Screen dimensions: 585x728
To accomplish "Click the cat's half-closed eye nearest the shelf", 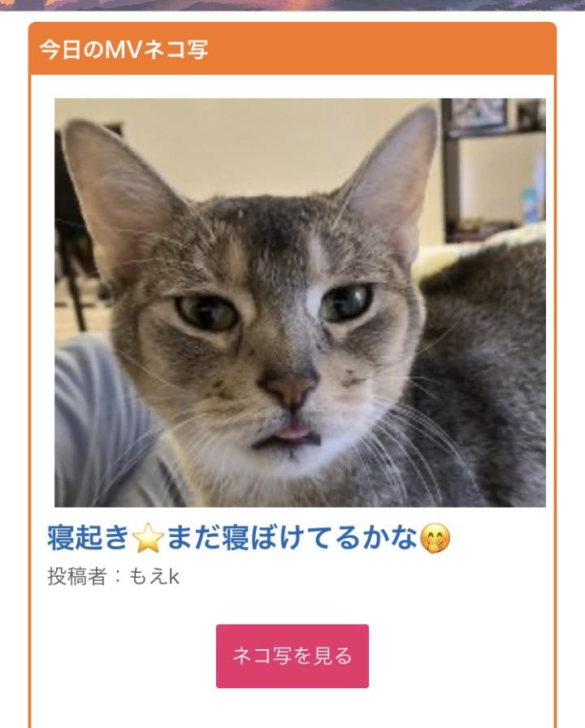I will tap(346, 302).
